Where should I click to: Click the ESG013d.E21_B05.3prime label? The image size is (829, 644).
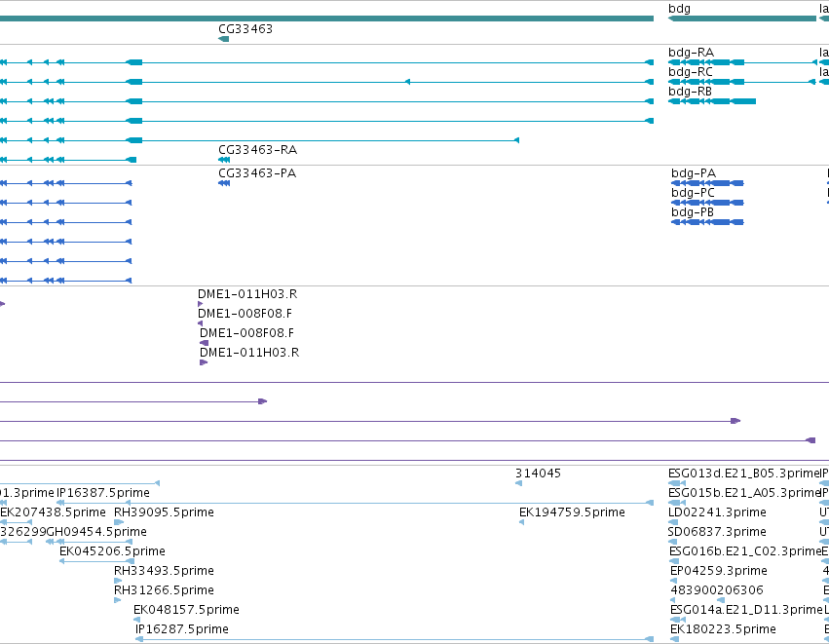click(x=743, y=474)
